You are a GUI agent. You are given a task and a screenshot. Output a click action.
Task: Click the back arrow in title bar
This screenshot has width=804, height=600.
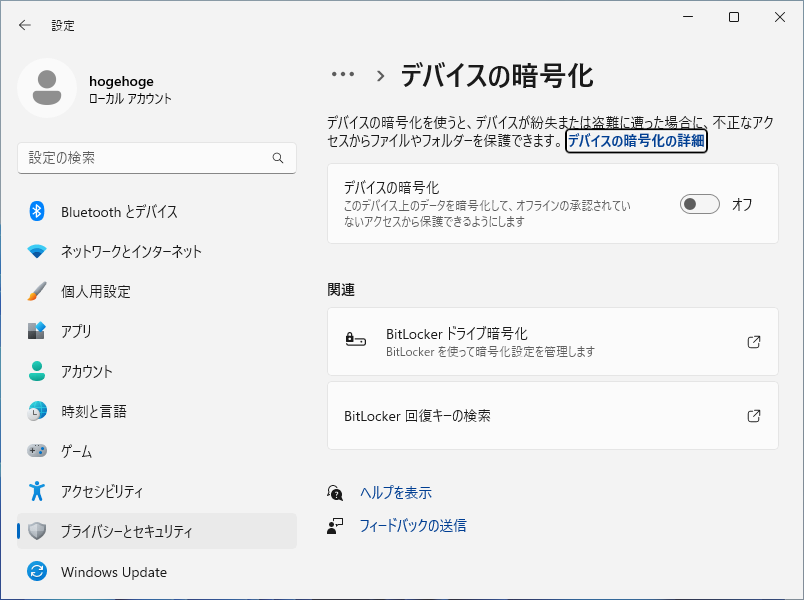click(x=25, y=25)
